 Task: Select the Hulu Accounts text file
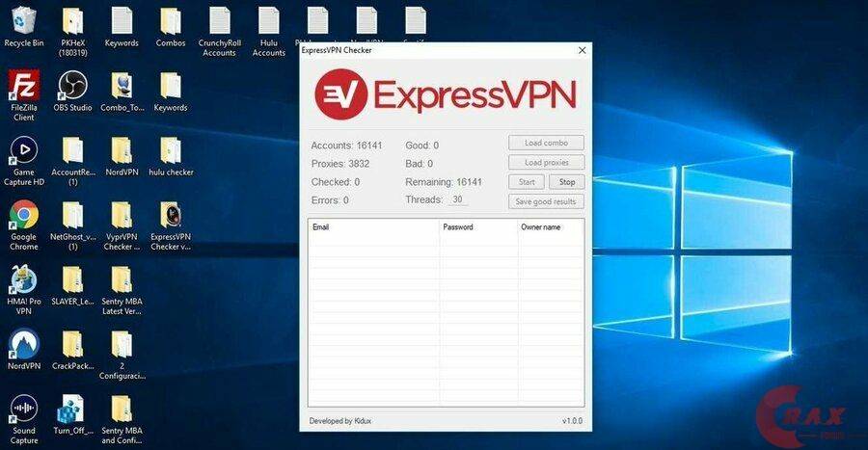click(x=268, y=32)
